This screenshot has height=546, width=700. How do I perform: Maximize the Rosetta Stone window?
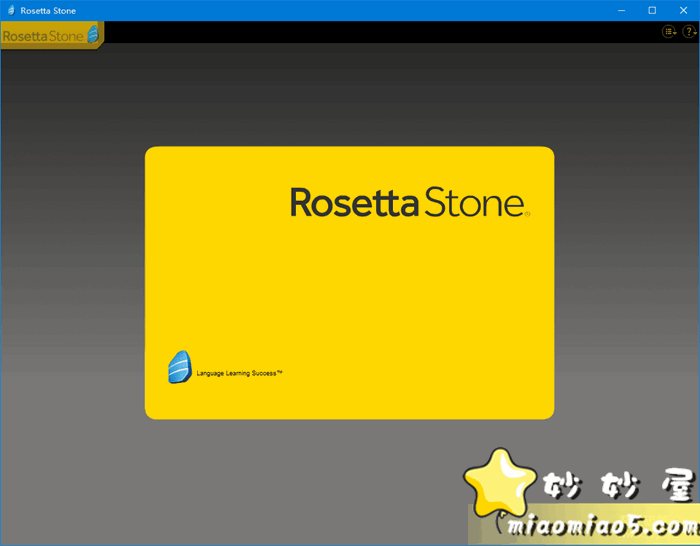(x=652, y=10)
